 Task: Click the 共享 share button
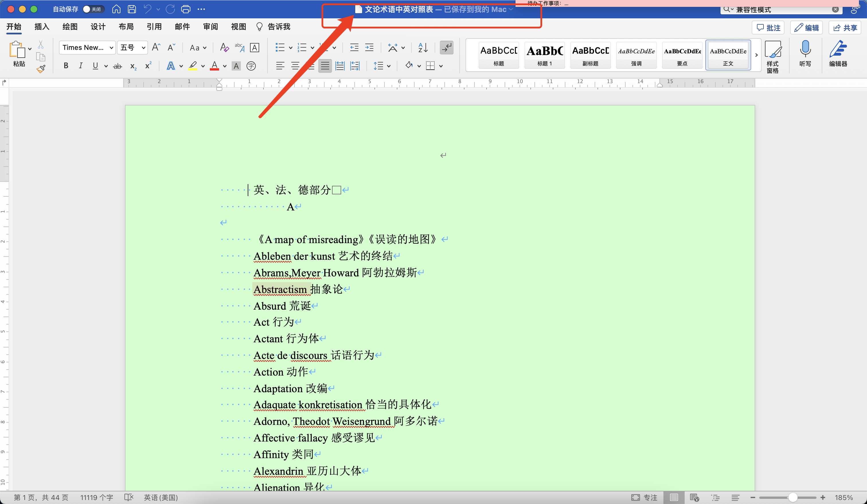coord(845,28)
